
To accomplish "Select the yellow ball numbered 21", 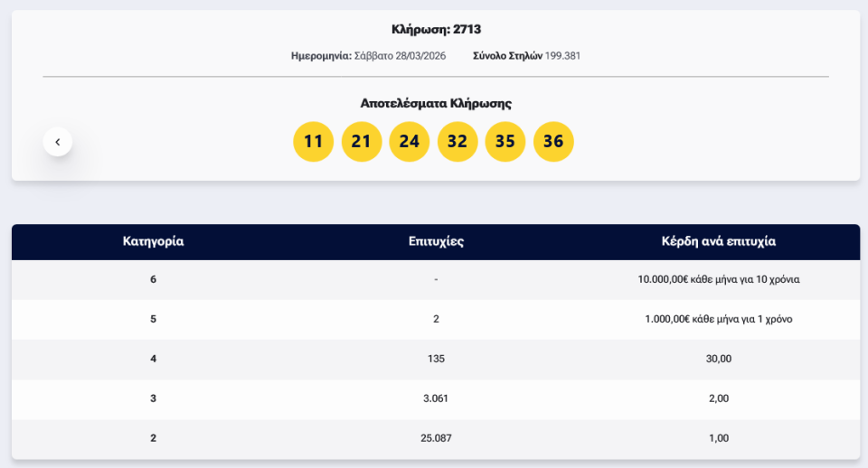I will click(x=362, y=142).
